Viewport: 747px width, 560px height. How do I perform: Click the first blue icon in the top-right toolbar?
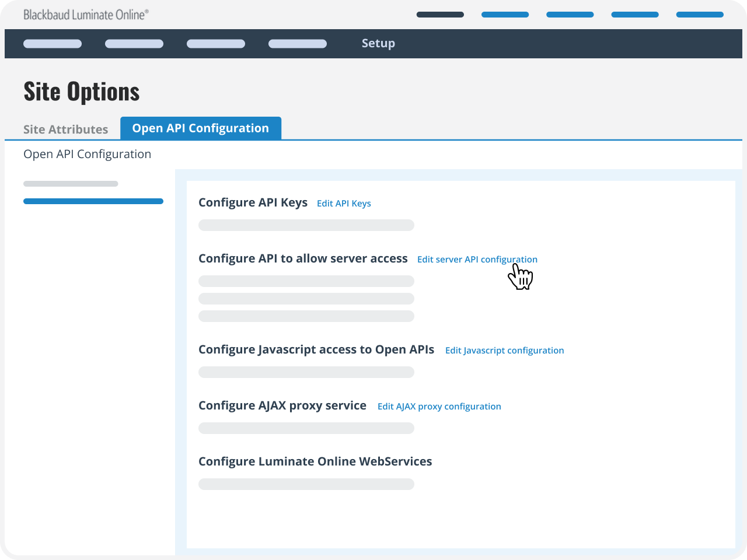click(x=505, y=14)
